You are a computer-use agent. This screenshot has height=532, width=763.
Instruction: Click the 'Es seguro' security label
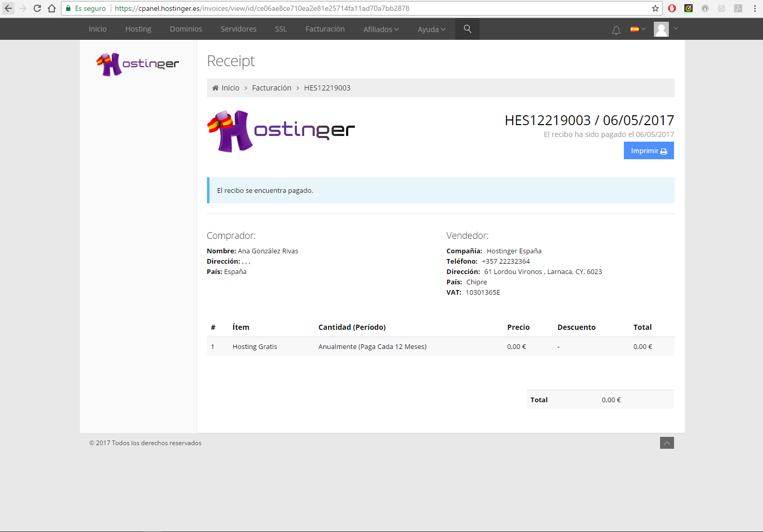pyautogui.click(x=91, y=8)
